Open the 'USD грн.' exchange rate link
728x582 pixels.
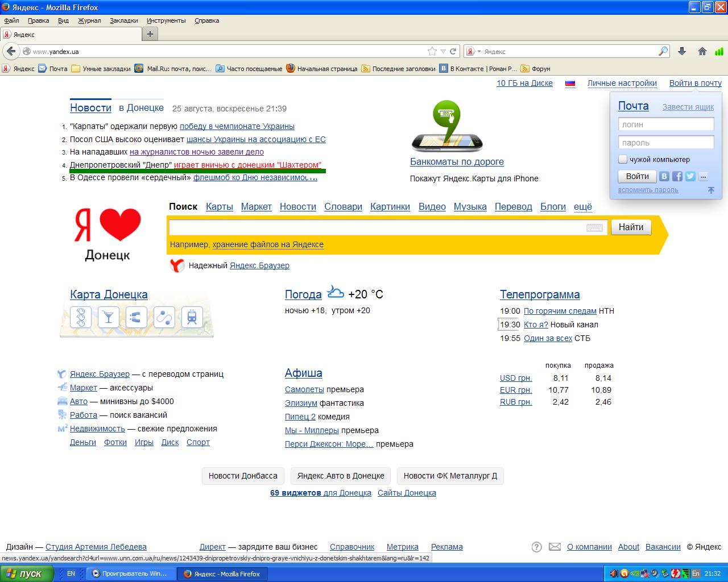click(x=516, y=378)
